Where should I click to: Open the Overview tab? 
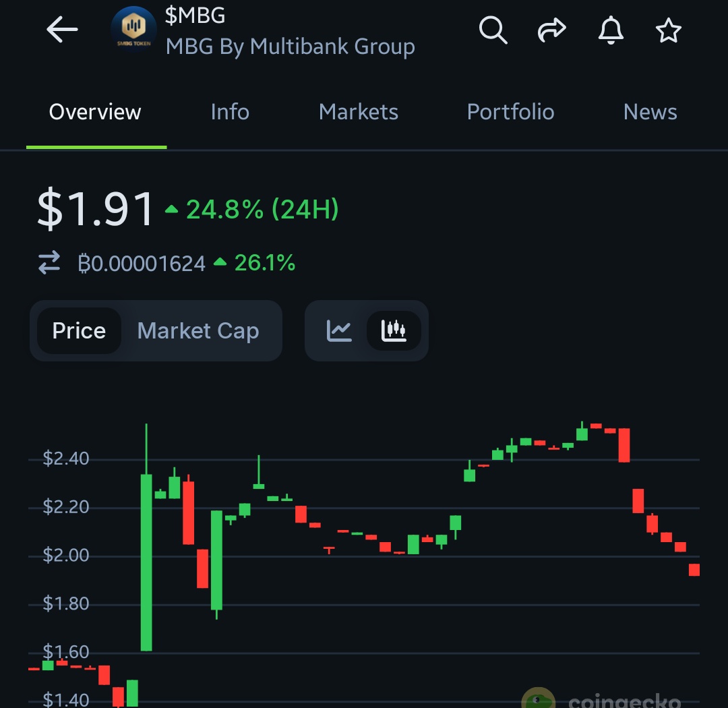coord(95,112)
